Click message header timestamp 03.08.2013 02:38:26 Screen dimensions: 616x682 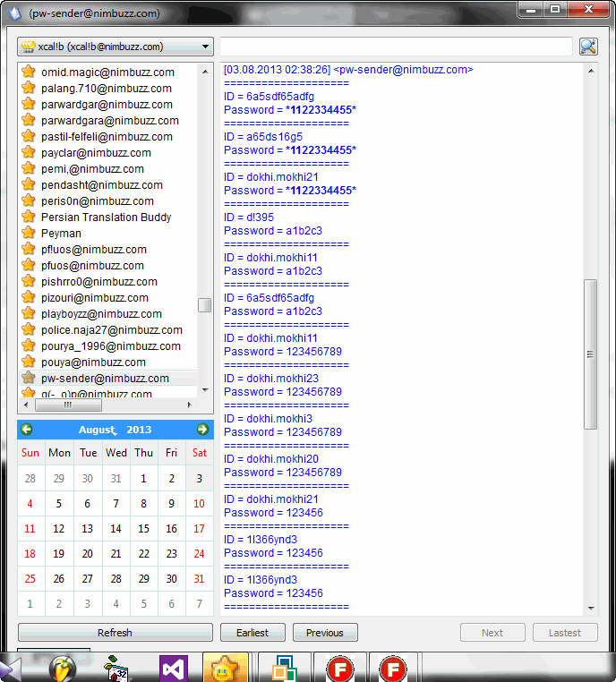tap(278, 70)
